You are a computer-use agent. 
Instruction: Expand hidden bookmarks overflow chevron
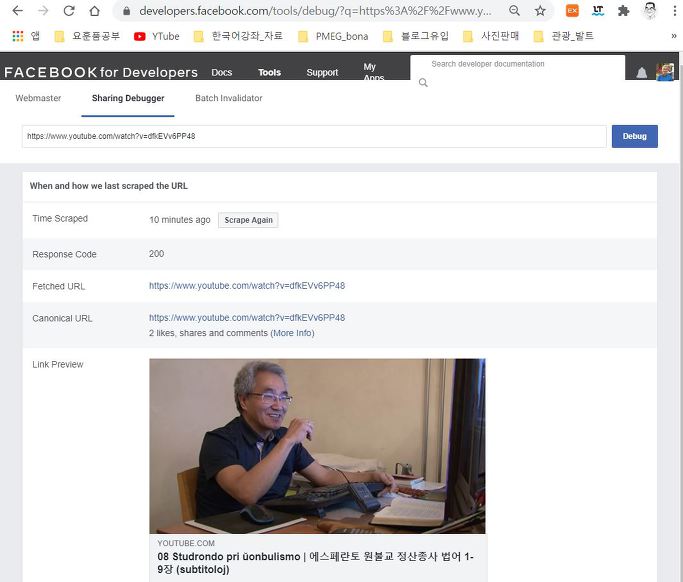coord(674,36)
